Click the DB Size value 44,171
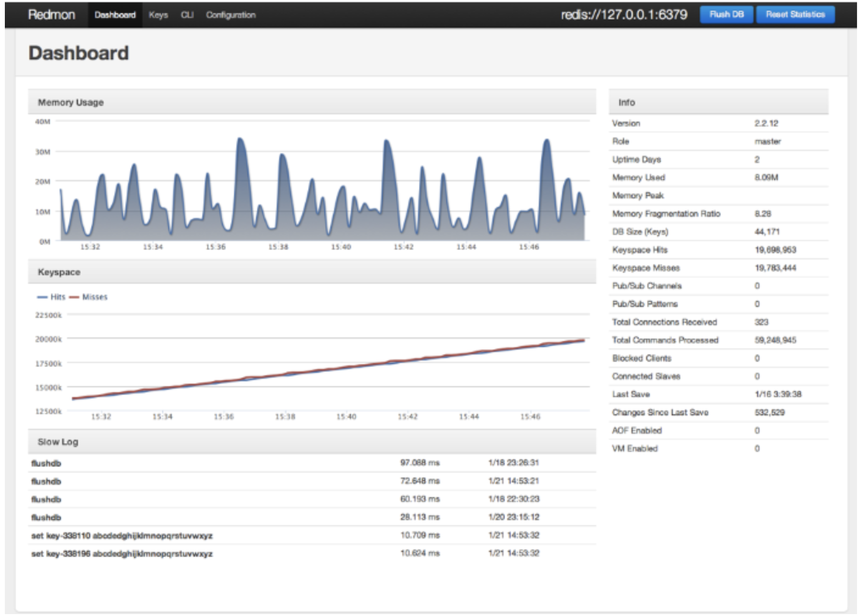Screen dimensions: 858x616 click(x=767, y=231)
